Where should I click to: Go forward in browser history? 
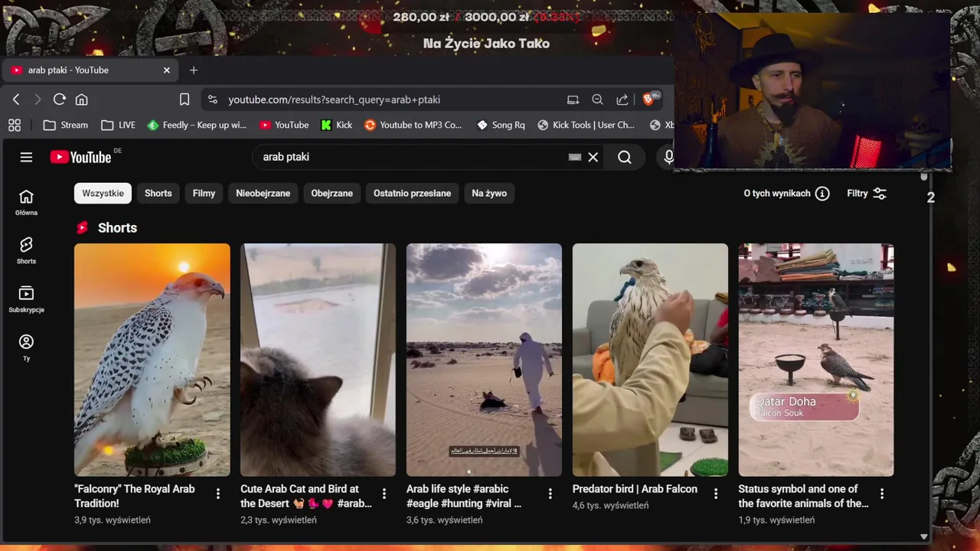38,99
